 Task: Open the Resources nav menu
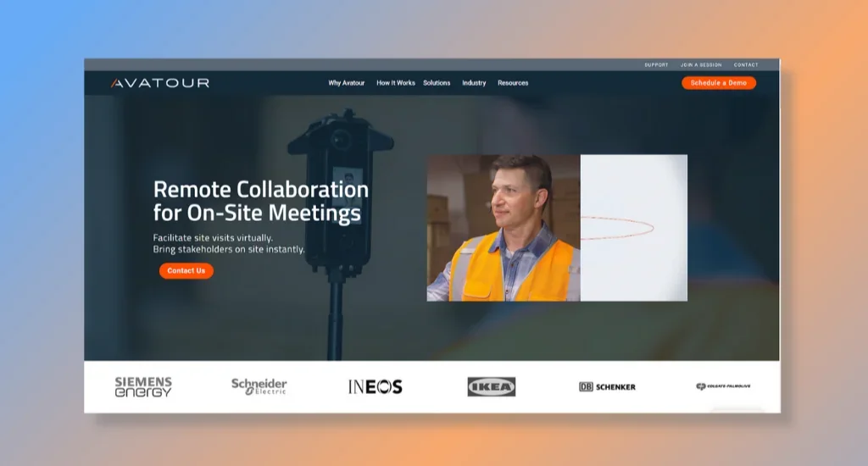[x=513, y=83]
